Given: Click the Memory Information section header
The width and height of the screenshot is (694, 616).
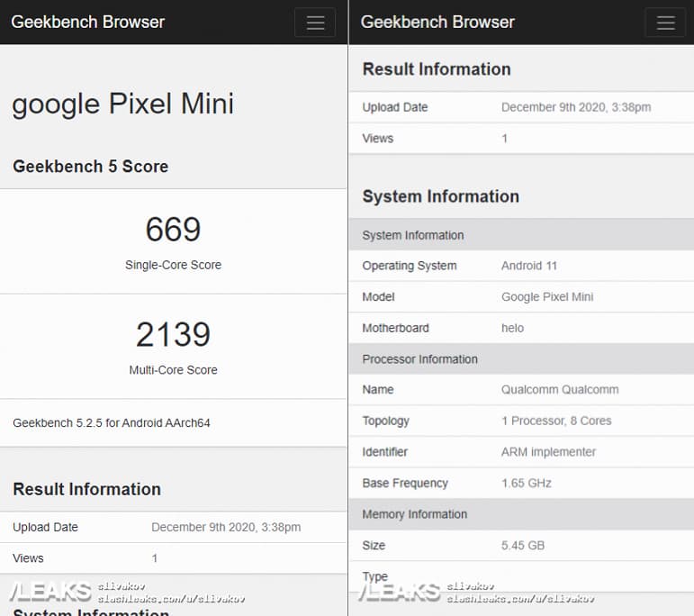Looking at the screenshot, I should point(414,514).
